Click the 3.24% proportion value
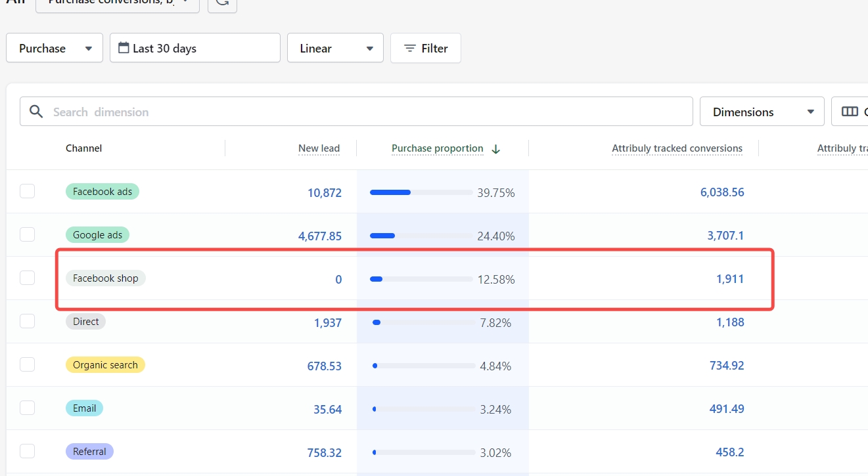This screenshot has height=476, width=868. coord(496,409)
